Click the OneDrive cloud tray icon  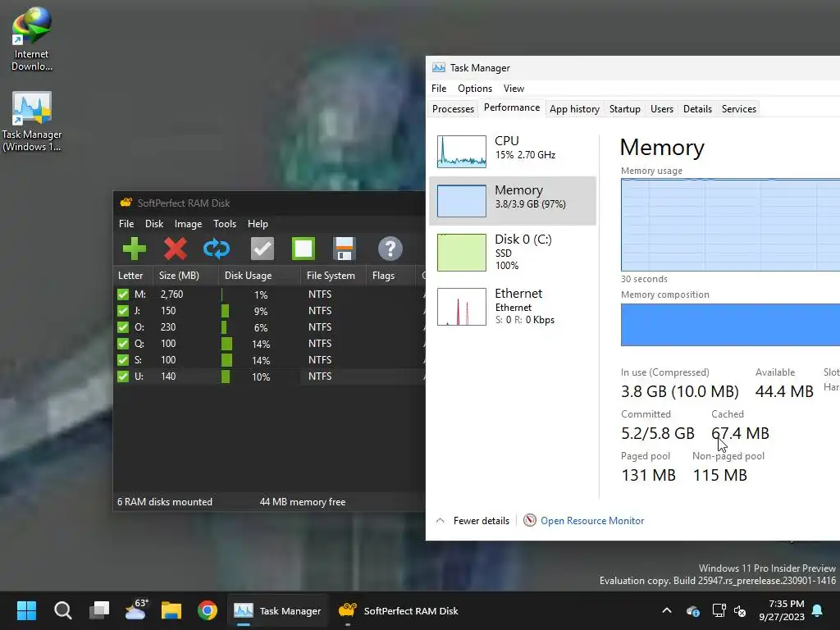click(692, 610)
